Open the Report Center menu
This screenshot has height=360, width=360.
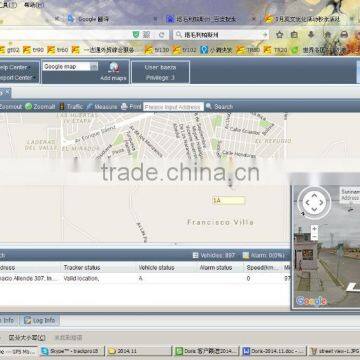click(x=17, y=78)
